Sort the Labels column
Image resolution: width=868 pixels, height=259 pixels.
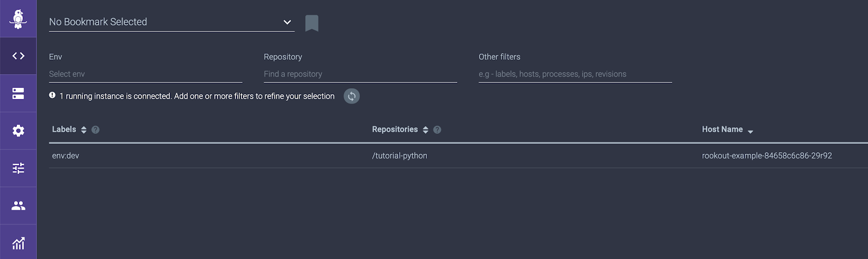coord(84,129)
